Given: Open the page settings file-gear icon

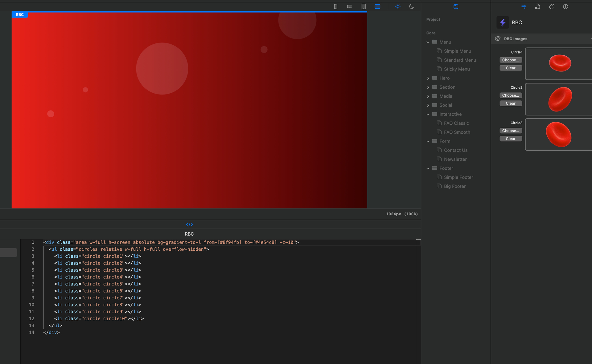Looking at the screenshot, I should pyautogui.click(x=537, y=6).
